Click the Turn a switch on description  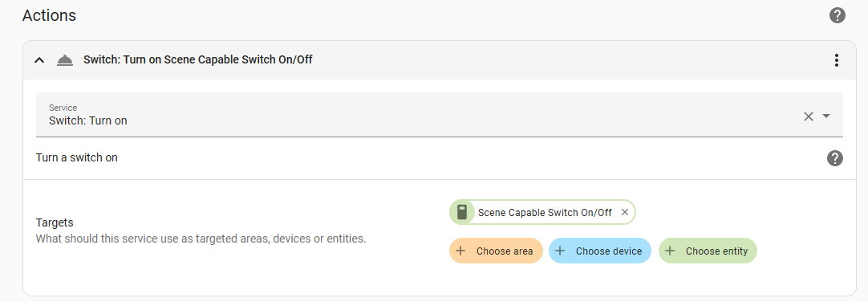[x=77, y=158]
